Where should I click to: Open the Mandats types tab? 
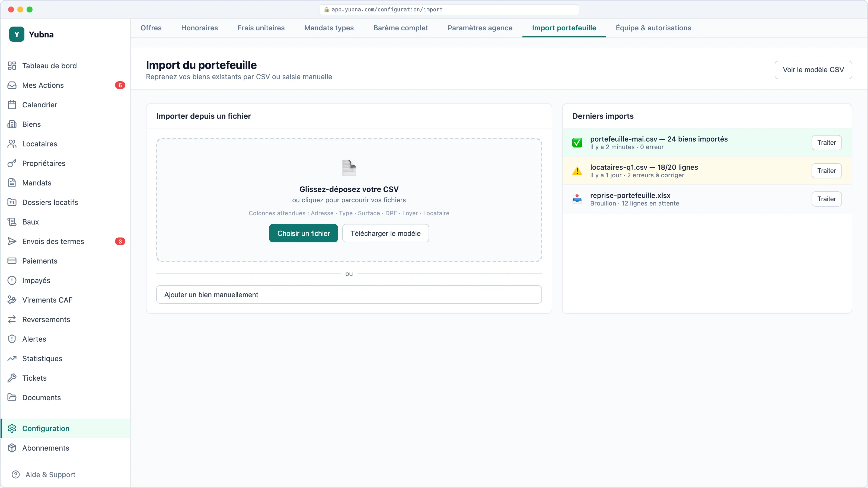(329, 28)
